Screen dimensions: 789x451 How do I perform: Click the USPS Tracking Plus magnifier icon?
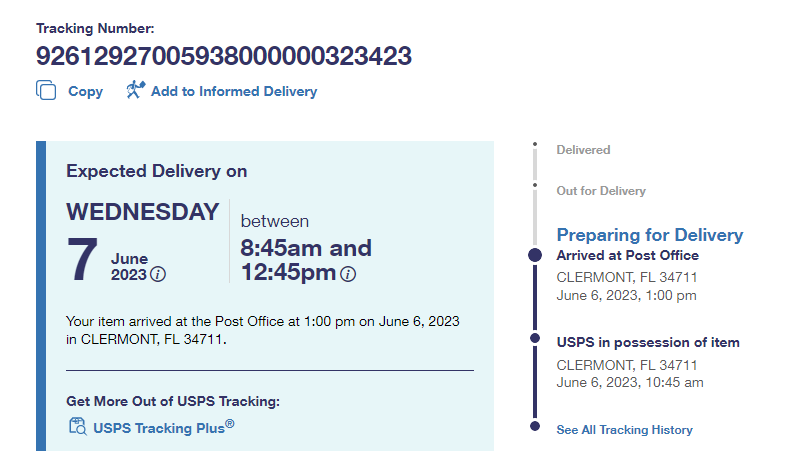(x=77, y=427)
